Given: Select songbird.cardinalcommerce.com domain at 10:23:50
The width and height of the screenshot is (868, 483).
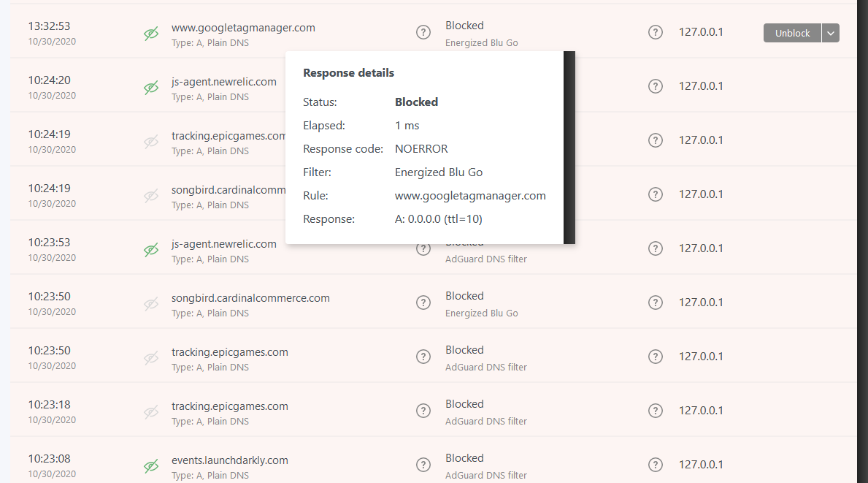Looking at the screenshot, I should click(x=250, y=298).
